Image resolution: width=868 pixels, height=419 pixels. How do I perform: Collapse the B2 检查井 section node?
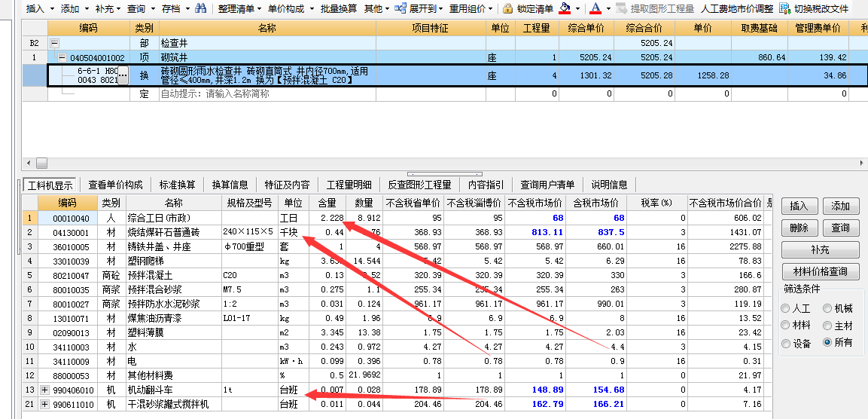54,43
